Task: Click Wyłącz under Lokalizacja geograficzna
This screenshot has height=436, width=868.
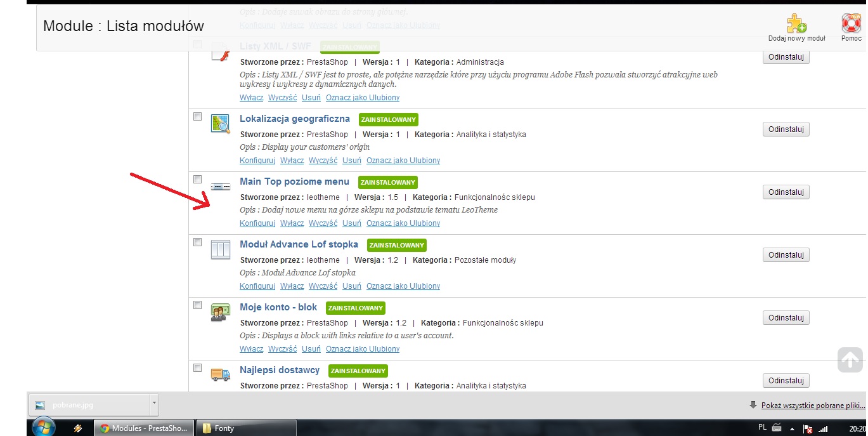Action: click(x=292, y=161)
